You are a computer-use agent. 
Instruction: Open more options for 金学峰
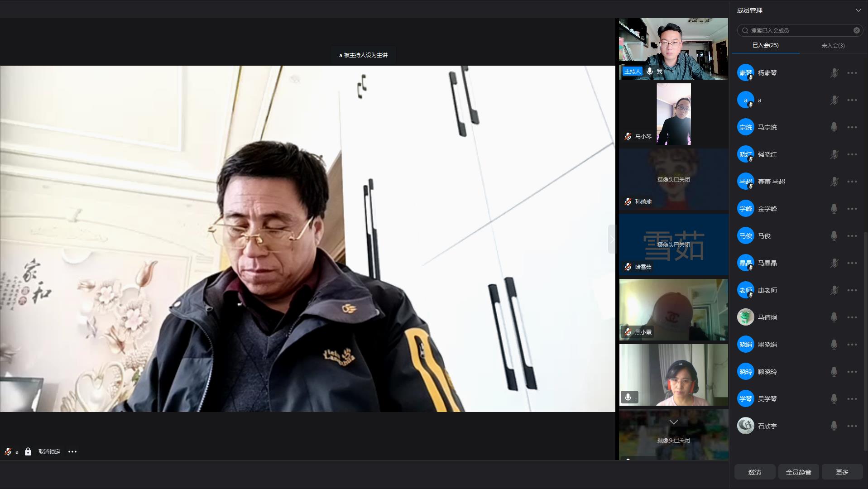click(x=852, y=209)
